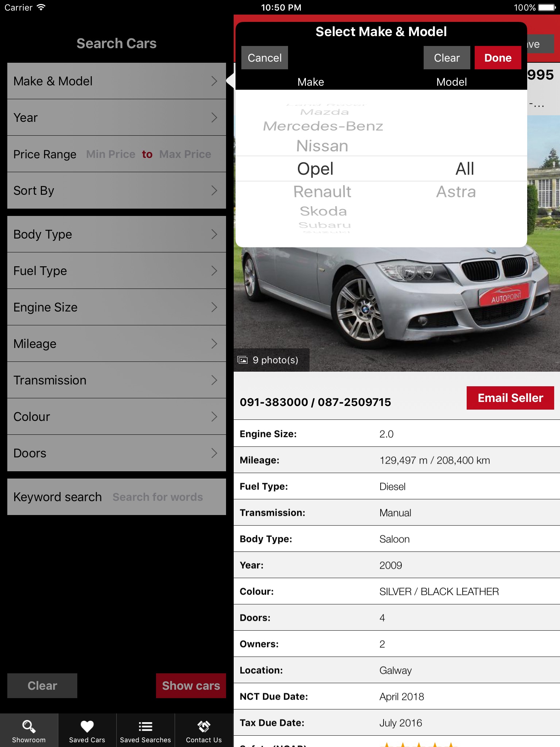This screenshot has width=560, height=747.
Task: Clear the picker selection in popup
Action: pos(447,58)
